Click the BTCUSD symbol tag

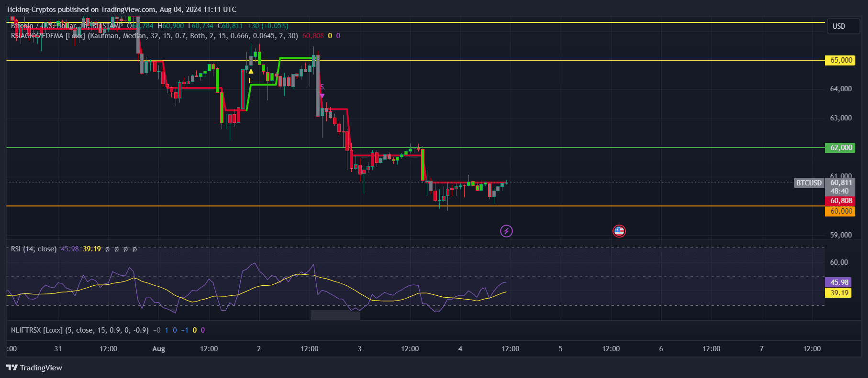809,183
